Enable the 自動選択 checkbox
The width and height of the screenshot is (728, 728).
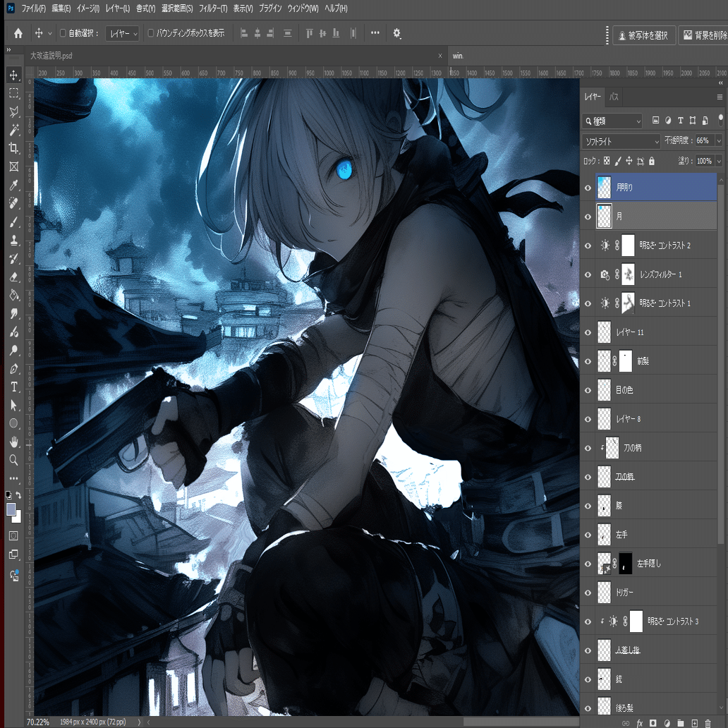[x=63, y=33]
